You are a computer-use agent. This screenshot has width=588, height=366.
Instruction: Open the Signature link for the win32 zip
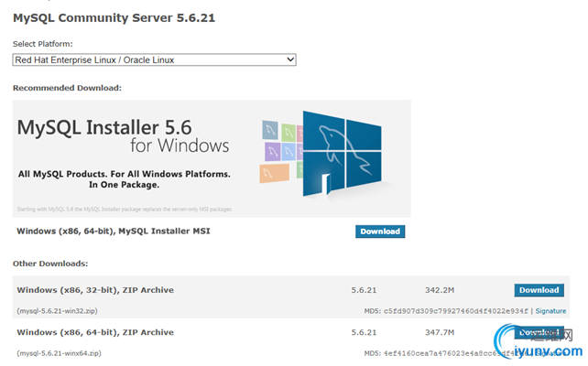coord(550,311)
